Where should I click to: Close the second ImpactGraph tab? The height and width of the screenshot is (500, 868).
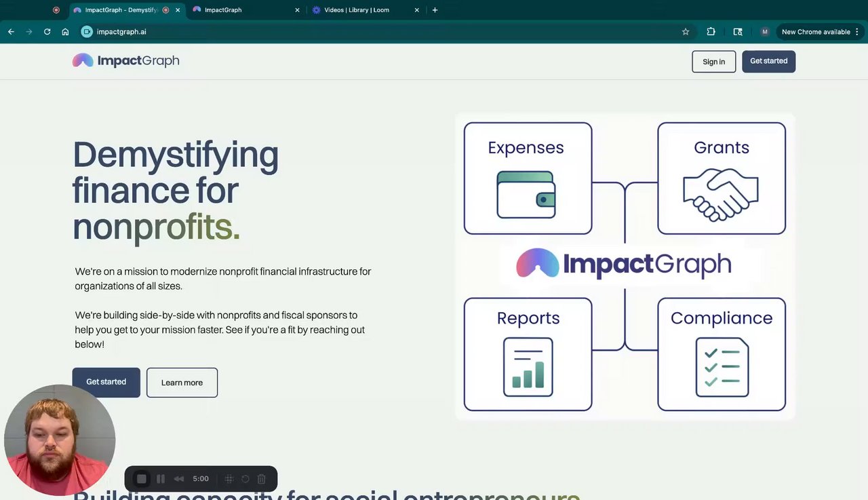pyautogui.click(x=297, y=10)
